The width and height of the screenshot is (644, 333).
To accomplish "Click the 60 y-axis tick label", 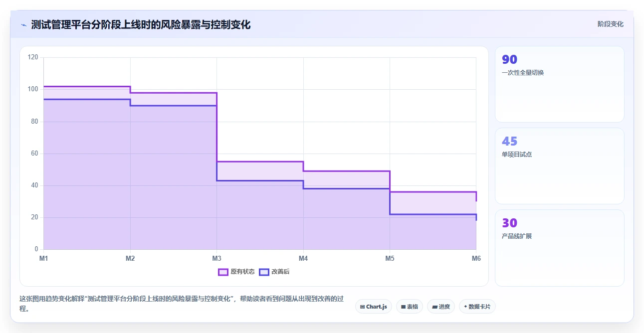I will tap(34, 153).
